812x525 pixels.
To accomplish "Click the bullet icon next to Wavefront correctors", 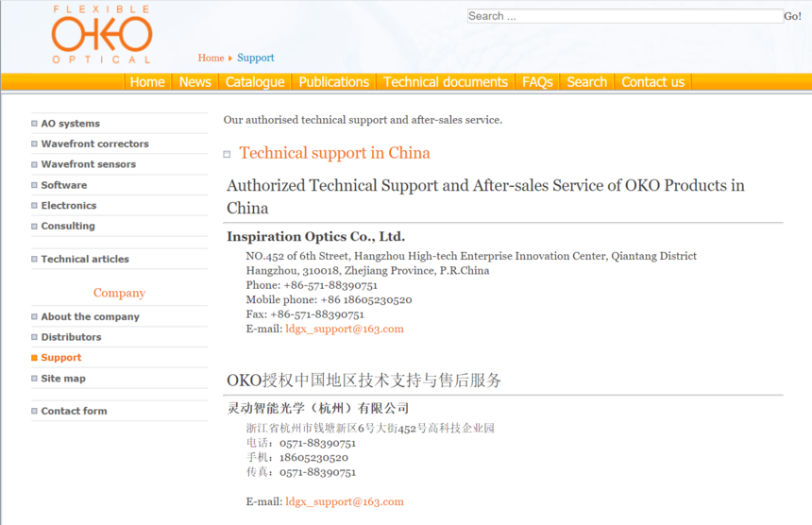I will 34,144.
